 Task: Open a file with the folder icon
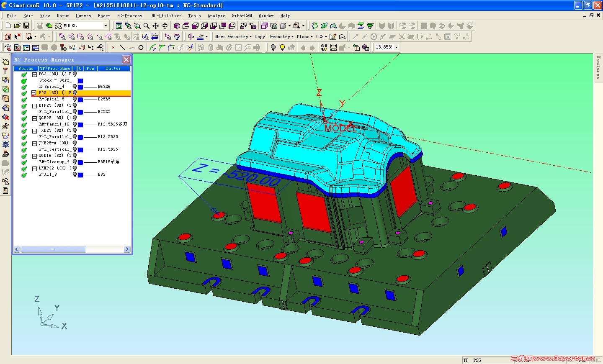click(17, 26)
